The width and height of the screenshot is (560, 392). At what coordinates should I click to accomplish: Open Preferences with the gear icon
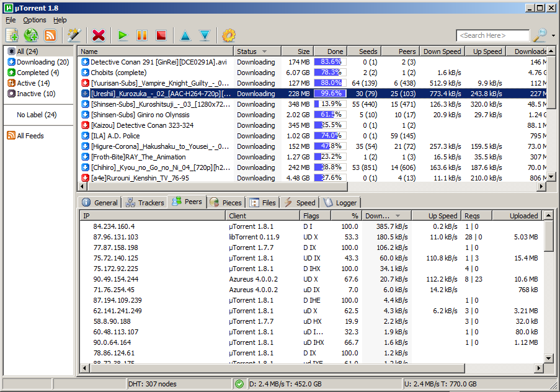[x=229, y=35]
